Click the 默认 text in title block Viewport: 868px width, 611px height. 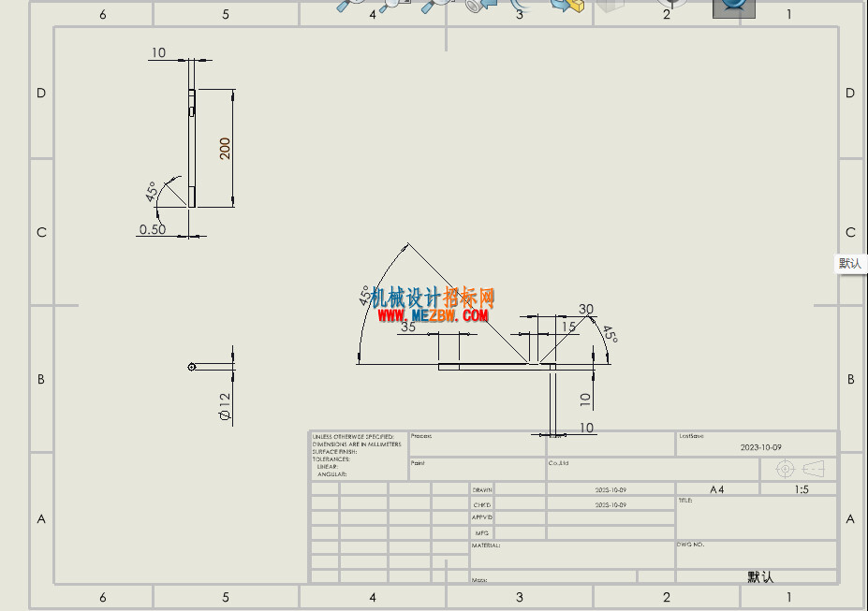click(x=760, y=576)
